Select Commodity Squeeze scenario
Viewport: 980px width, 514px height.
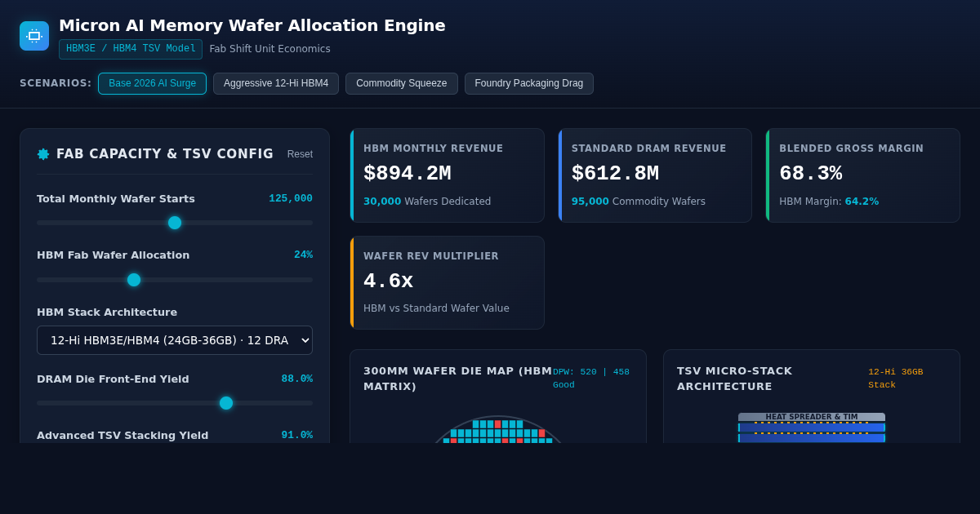(402, 83)
